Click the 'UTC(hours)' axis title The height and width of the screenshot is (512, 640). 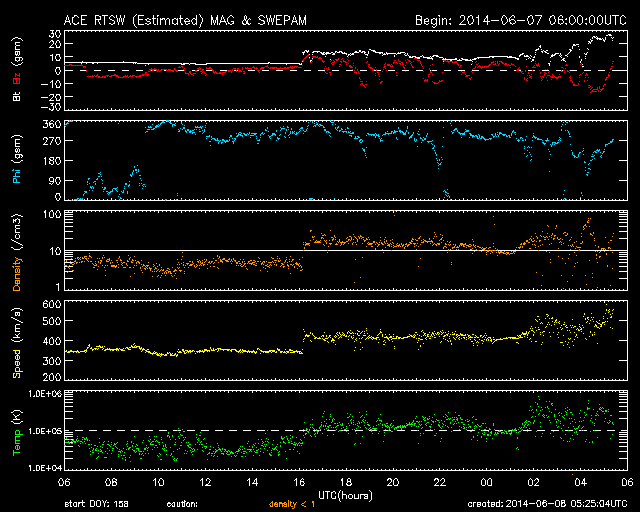[345, 496]
